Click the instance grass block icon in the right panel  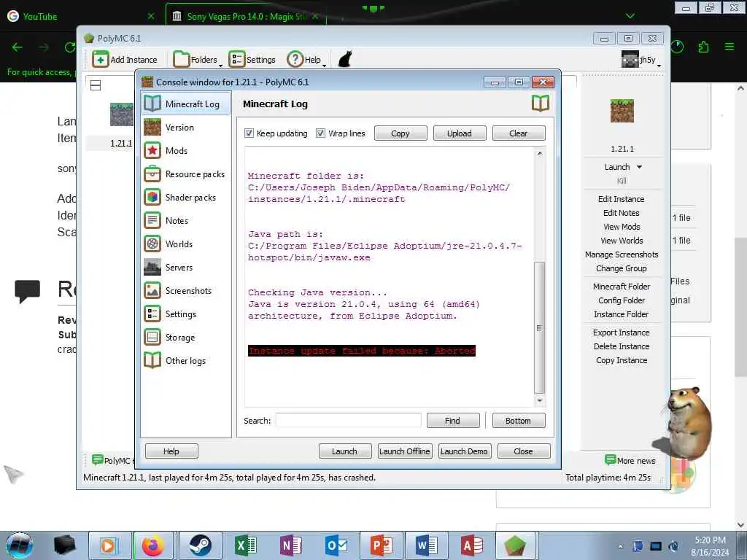[622, 111]
